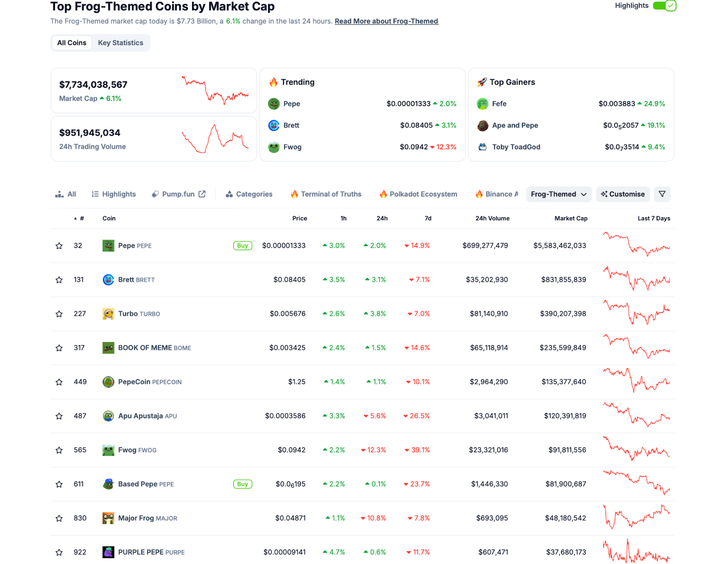This screenshot has height=564, width=728.
Task: Add Turbo to watchlist star
Action: click(59, 314)
